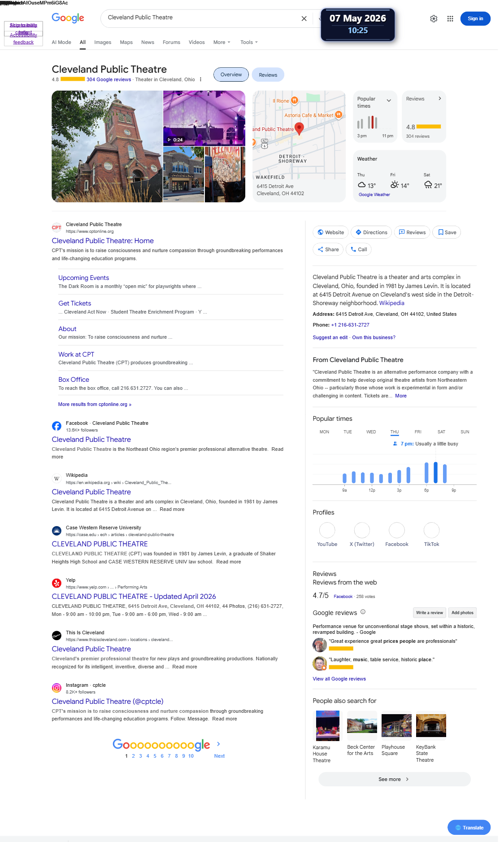
Task: Click the info icon beside Google reviews
Action: coord(363,612)
